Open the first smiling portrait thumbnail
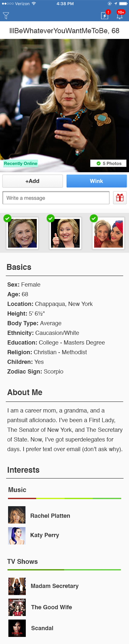129x644 pixels. click(x=22, y=233)
